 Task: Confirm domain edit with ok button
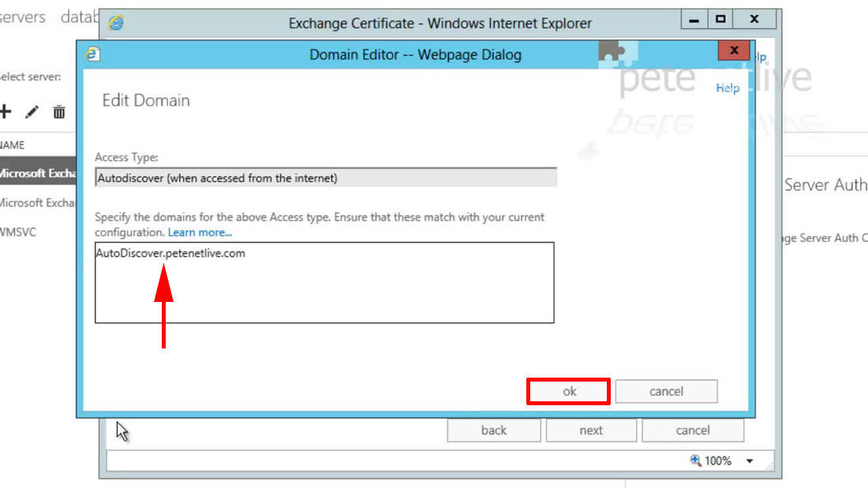click(x=568, y=391)
